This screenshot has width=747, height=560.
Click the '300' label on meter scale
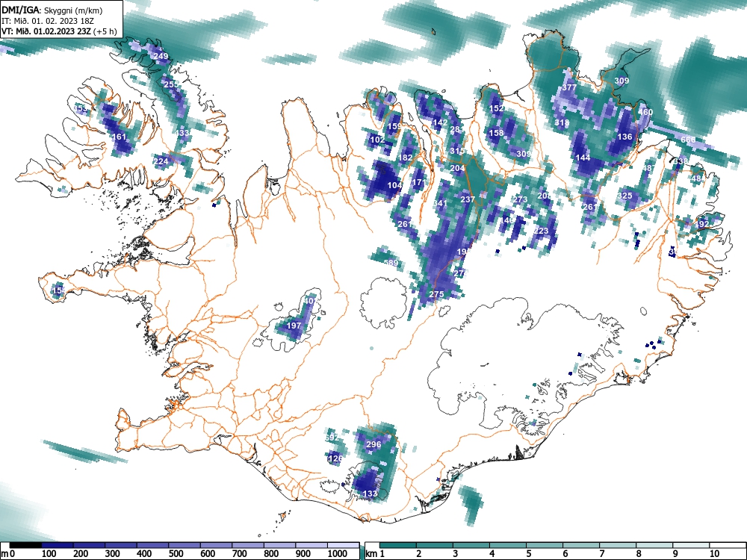click(113, 553)
